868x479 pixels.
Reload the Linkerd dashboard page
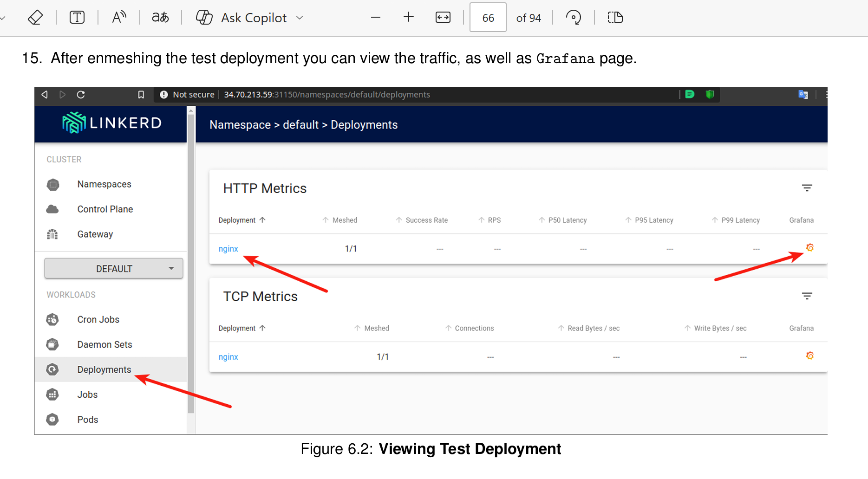tap(81, 95)
